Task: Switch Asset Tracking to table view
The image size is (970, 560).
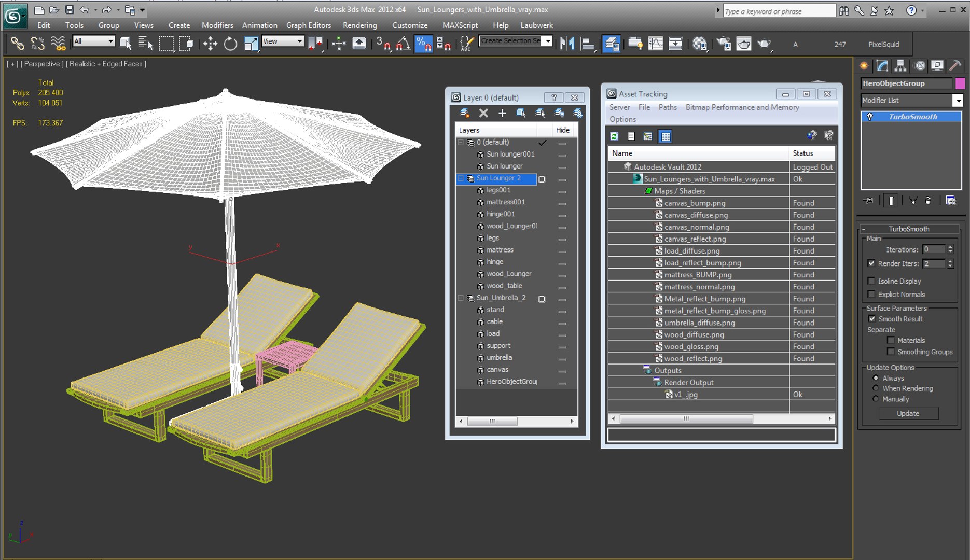Action: click(x=666, y=136)
